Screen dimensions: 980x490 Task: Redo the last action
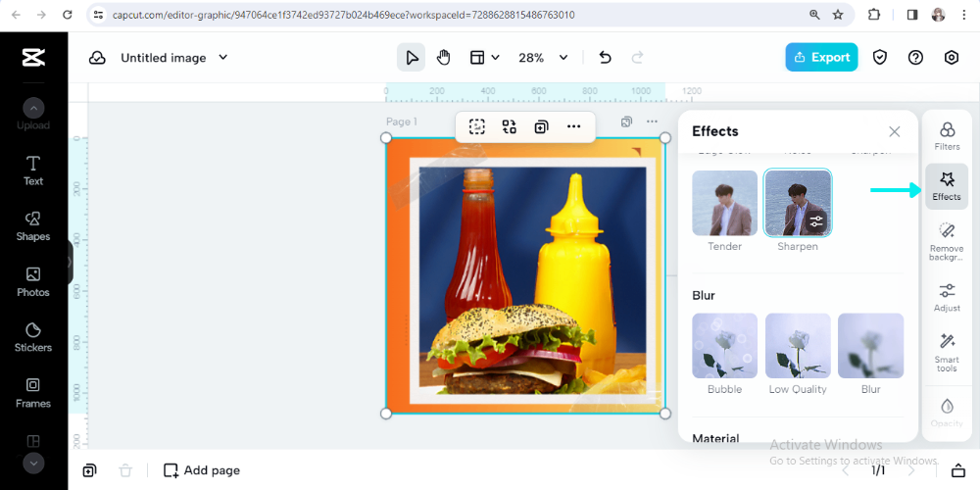(x=638, y=58)
